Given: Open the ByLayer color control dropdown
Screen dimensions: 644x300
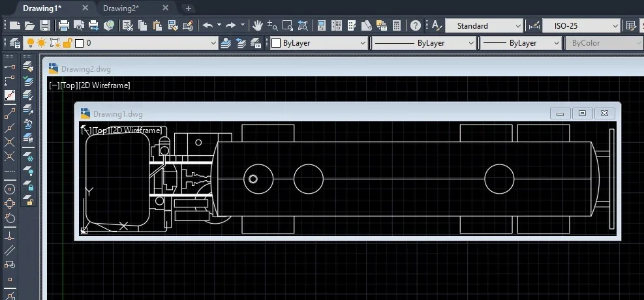Looking at the screenshot, I should coord(319,42).
